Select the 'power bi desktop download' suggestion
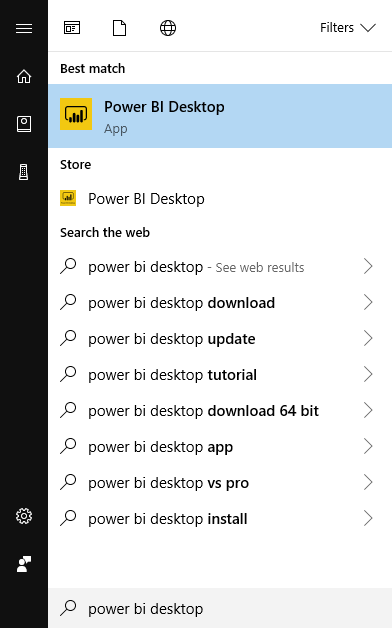 (220, 303)
